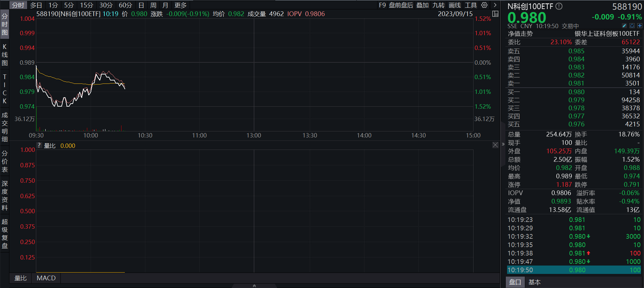
Task: Switch to the 基本 tab
Action: 534,282
